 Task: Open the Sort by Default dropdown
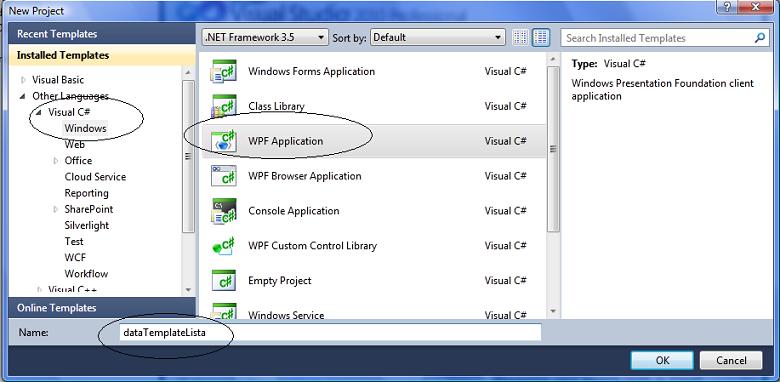(x=437, y=37)
